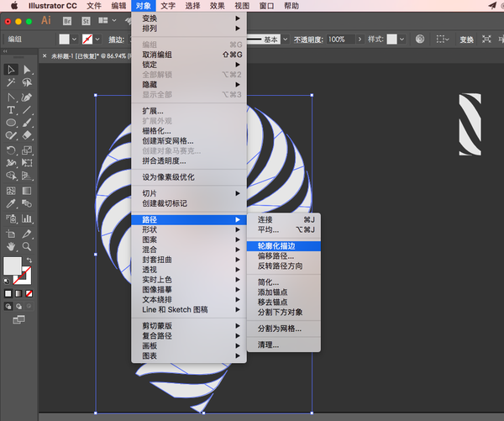Select 取消编组 in the object menu
504x421 pixels.
tap(189, 55)
